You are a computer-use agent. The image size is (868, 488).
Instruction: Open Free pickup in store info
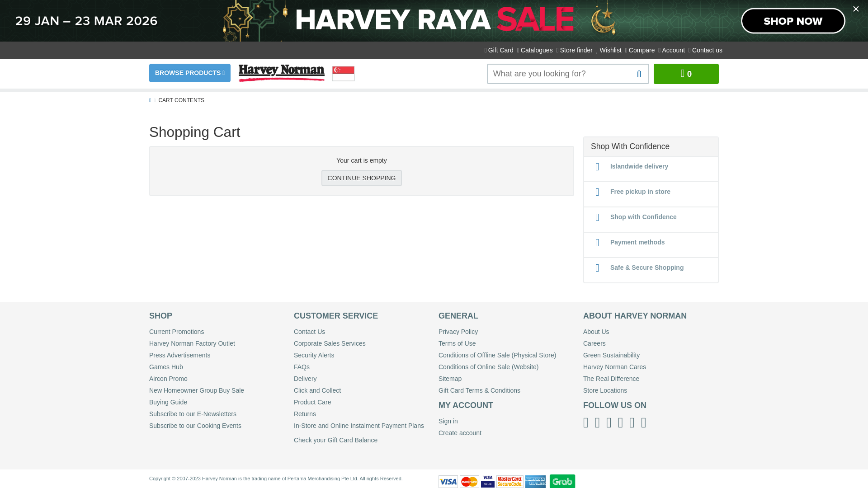click(x=640, y=192)
